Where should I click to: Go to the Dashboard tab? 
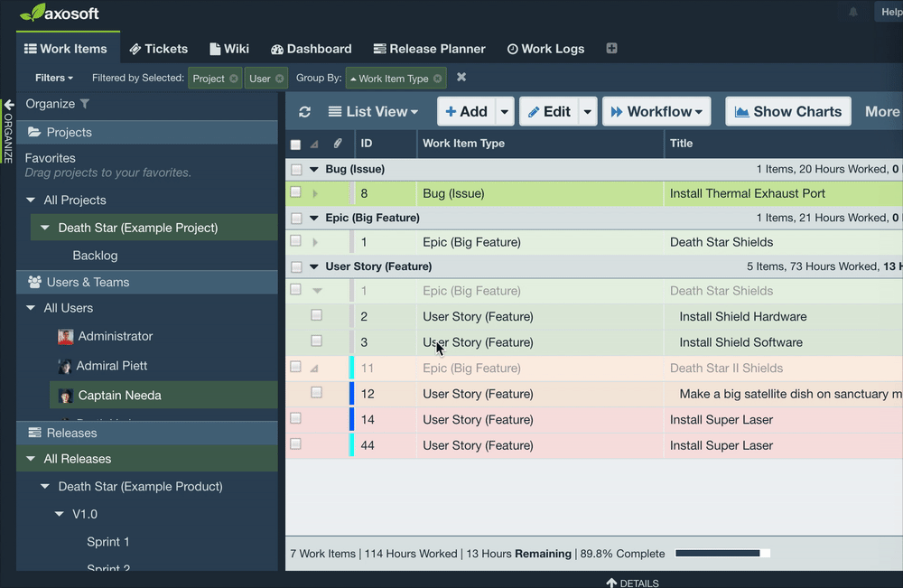(312, 49)
